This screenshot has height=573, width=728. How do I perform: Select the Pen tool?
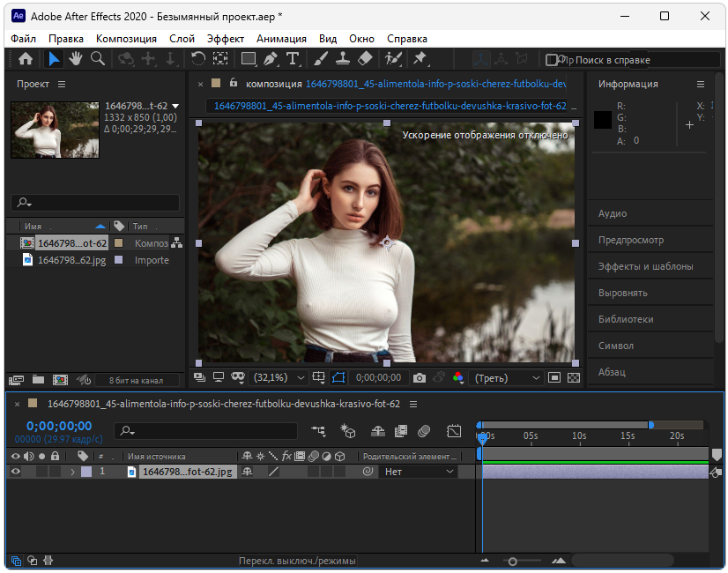[x=271, y=59]
